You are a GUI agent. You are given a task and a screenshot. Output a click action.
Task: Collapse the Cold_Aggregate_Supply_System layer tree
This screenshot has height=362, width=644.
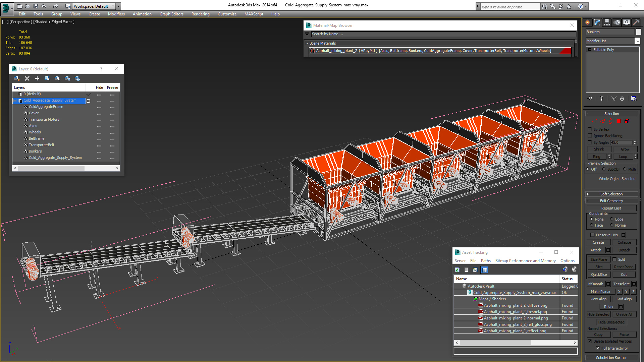[x=15, y=101]
